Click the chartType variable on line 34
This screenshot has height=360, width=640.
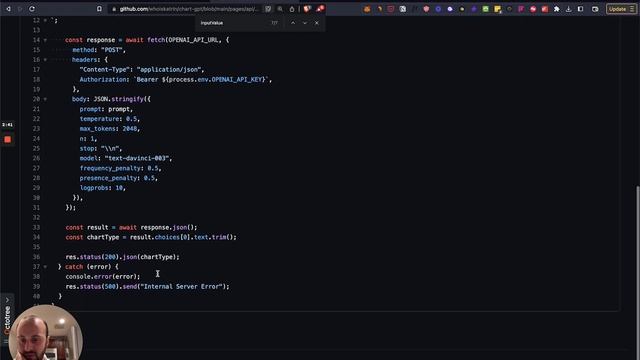(x=103, y=237)
